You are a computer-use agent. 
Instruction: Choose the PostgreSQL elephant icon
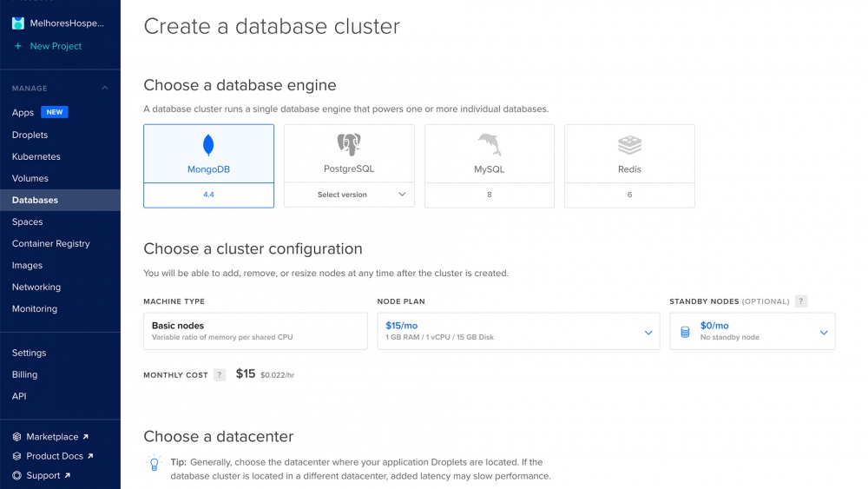pos(349,144)
